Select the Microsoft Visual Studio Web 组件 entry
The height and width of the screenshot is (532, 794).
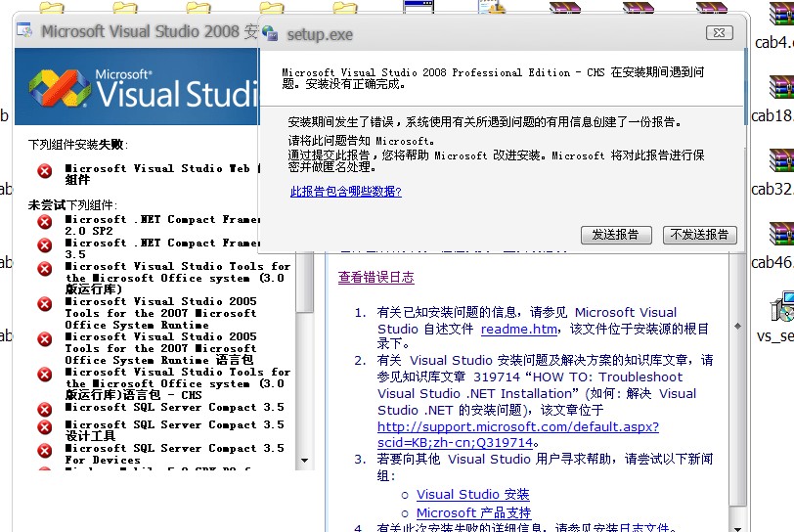(162, 174)
